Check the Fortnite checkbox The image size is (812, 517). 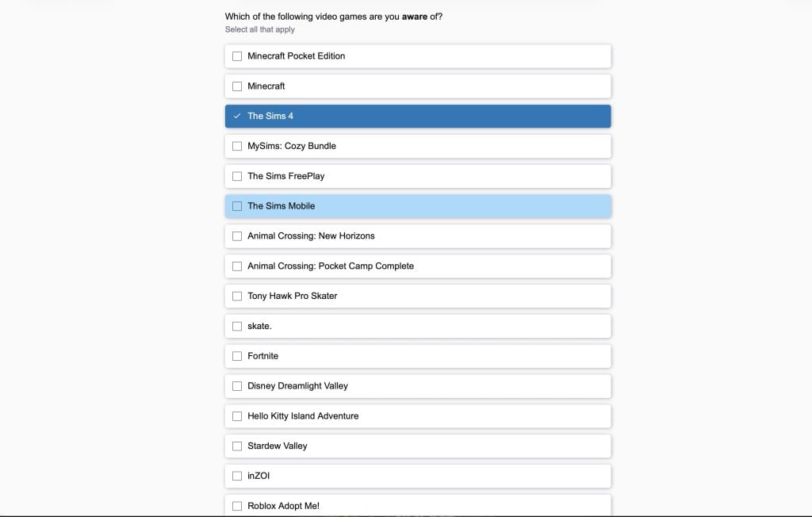tap(237, 356)
